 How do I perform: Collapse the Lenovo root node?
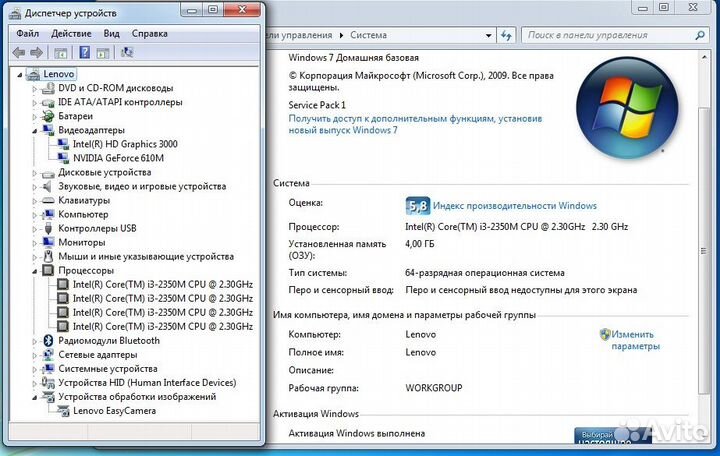(x=20, y=74)
